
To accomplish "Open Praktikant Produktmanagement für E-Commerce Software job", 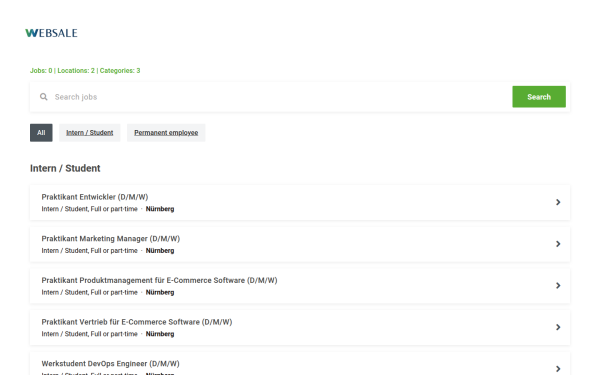I will [300, 286].
